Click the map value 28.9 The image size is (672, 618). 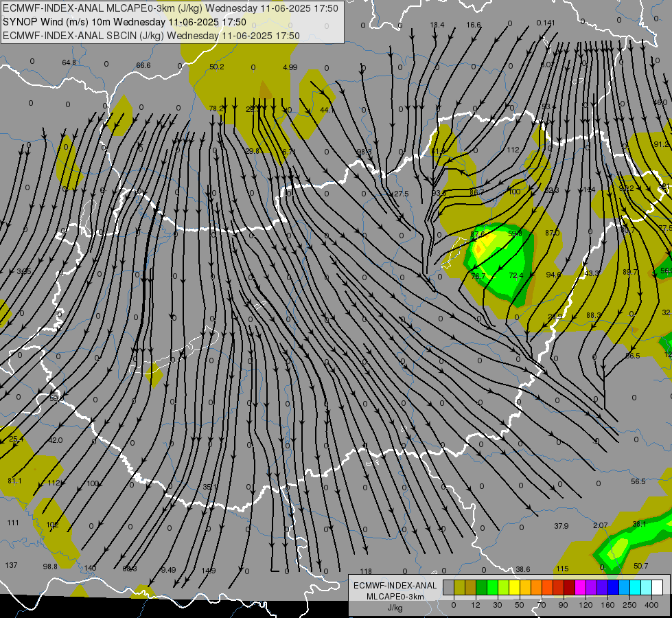coord(555,317)
